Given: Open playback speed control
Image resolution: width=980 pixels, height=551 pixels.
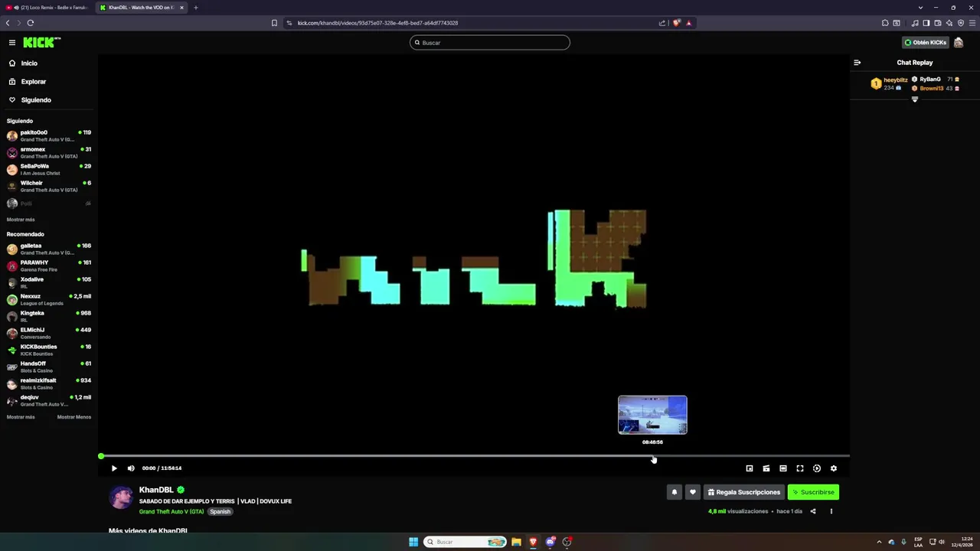Looking at the screenshot, I should pos(817,468).
